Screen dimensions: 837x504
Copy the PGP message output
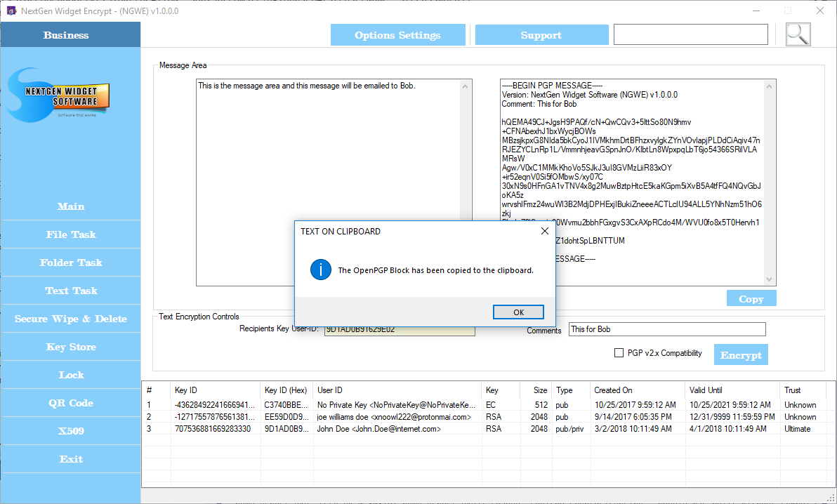pos(751,299)
